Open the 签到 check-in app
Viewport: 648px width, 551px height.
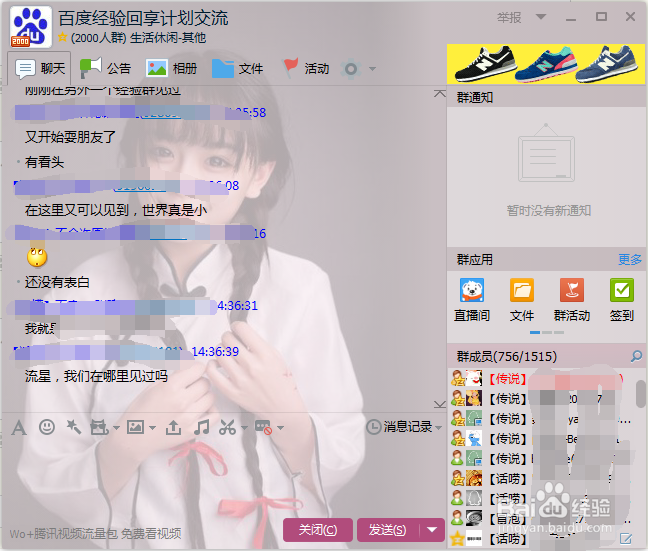(622, 301)
